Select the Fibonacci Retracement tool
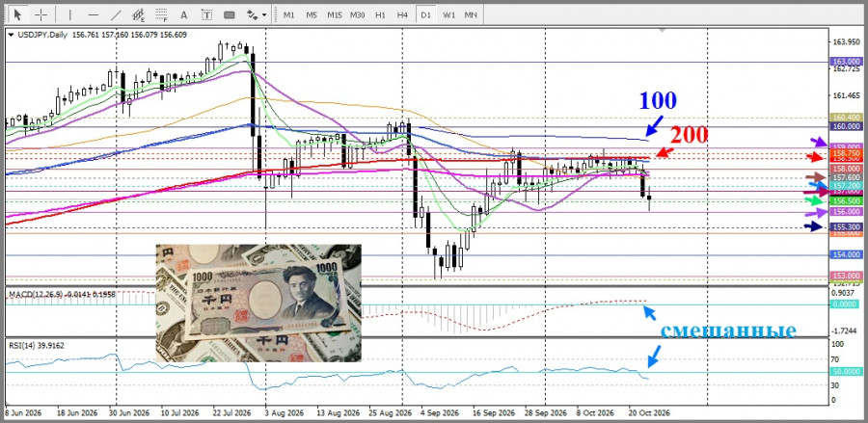This screenshot has height=423, width=868. (161, 14)
